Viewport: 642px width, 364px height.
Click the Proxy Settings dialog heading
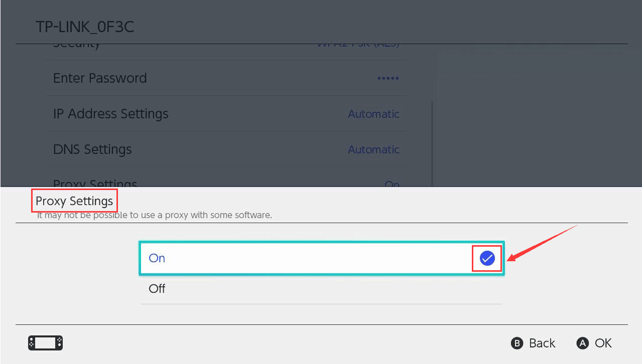74,201
